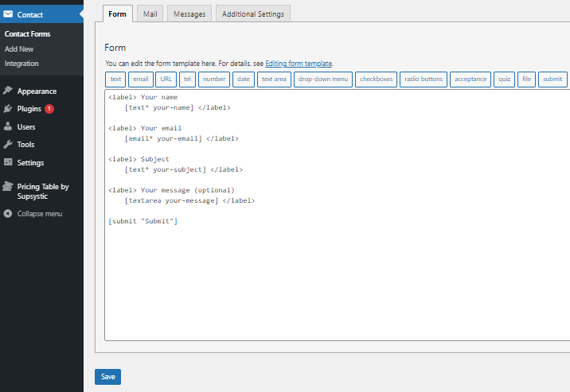Click the Collapse menu arrow icon

pos(8,214)
